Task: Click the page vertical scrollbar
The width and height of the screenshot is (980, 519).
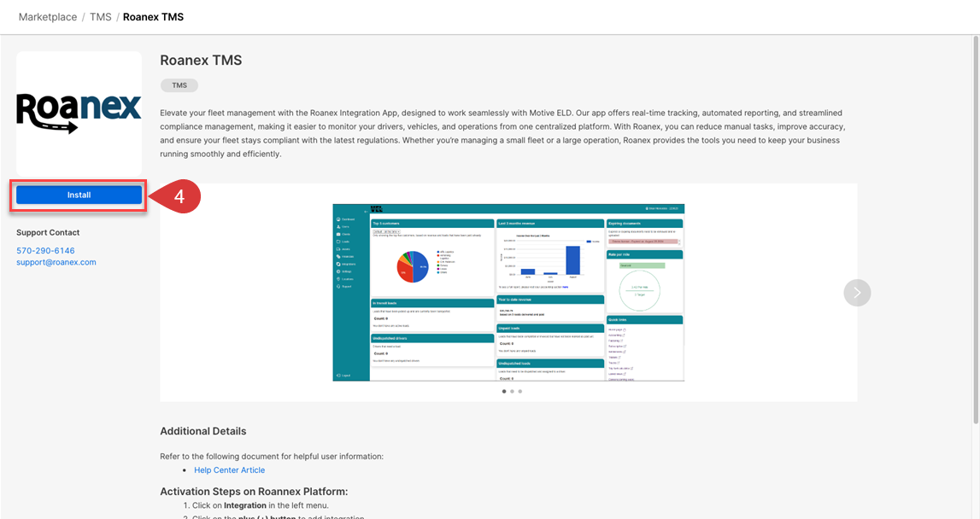Action: (x=976, y=230)
